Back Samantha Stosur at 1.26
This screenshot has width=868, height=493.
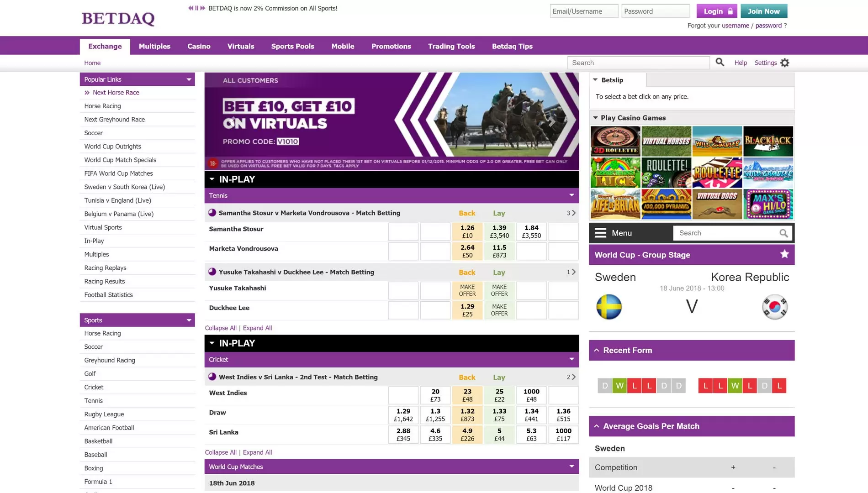click(467, 231)
